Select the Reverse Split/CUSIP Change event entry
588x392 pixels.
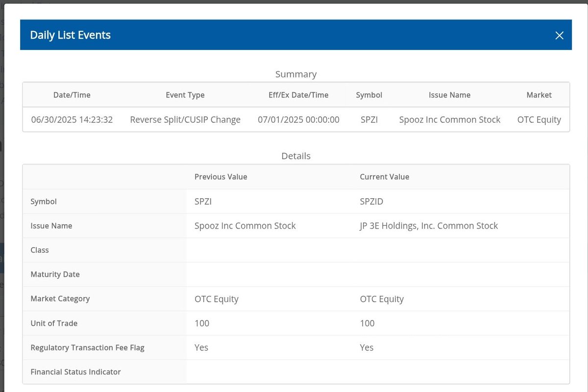tap(185, 119)
